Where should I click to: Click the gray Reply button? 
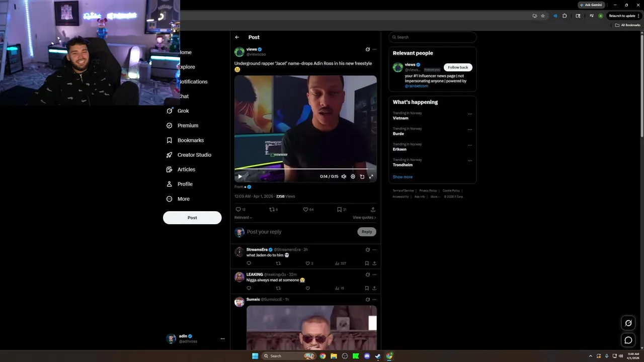point(367,232)
